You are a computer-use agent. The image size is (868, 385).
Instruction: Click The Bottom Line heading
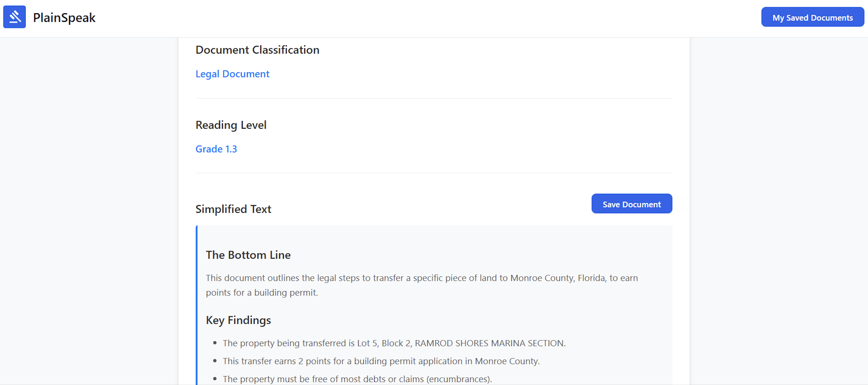click(x=248, y=255)
